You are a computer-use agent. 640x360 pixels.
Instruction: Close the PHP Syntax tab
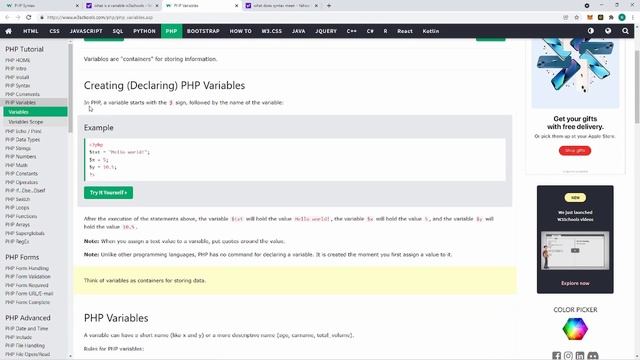click(x=78, y=6)
